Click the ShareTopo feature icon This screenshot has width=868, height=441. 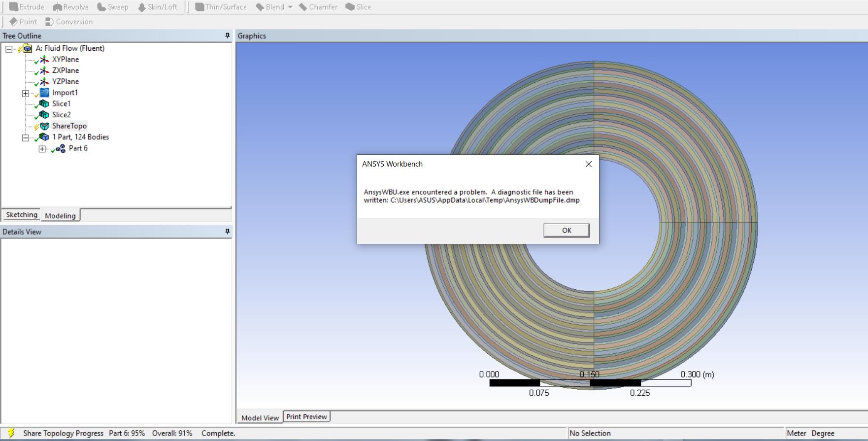point(44,126)
